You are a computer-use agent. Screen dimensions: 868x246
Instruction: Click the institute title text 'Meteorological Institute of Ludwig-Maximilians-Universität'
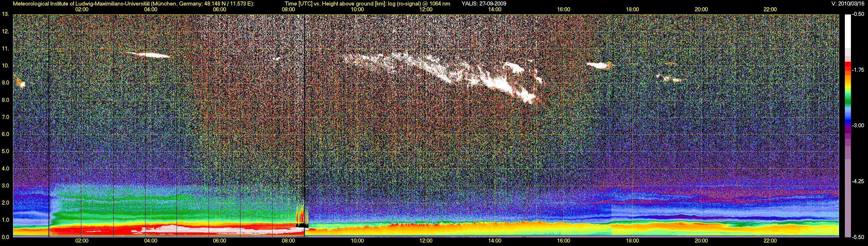point(81,4)
